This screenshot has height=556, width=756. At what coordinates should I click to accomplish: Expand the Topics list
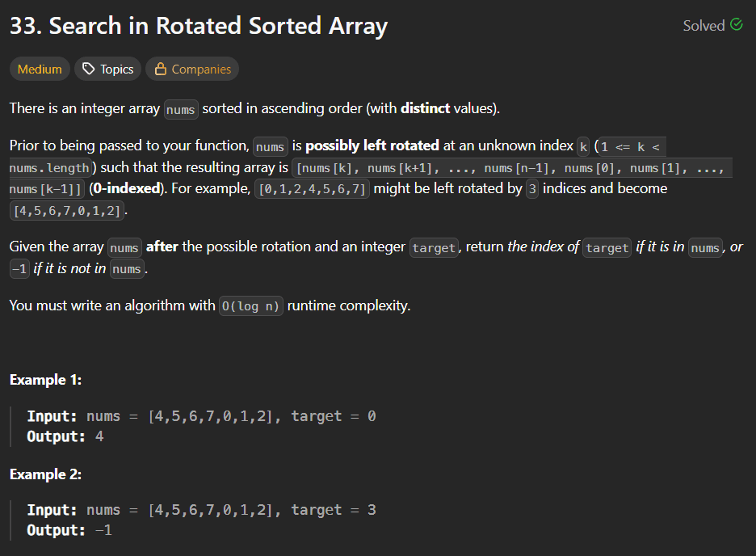click(x=107, y=69)
